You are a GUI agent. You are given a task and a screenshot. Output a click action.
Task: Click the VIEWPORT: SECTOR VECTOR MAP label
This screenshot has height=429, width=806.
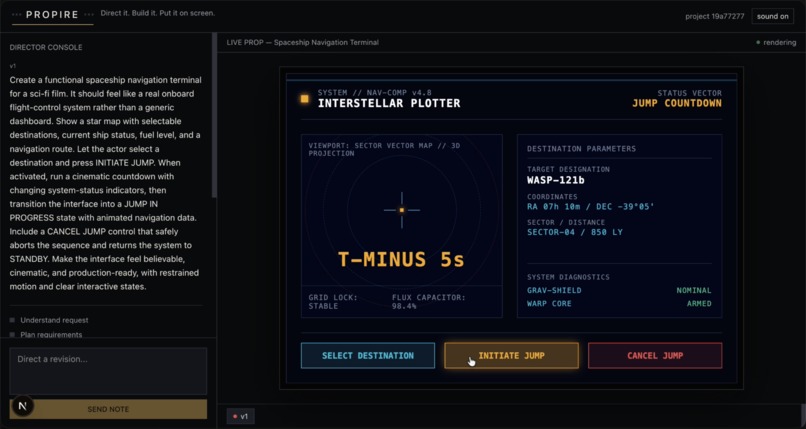tap(384, 150)
